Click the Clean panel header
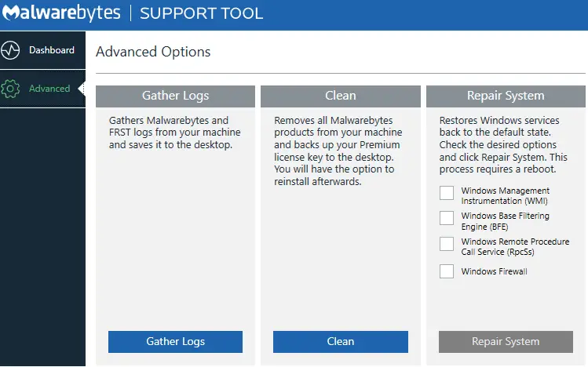588x367 pixels. coord(341,96)
